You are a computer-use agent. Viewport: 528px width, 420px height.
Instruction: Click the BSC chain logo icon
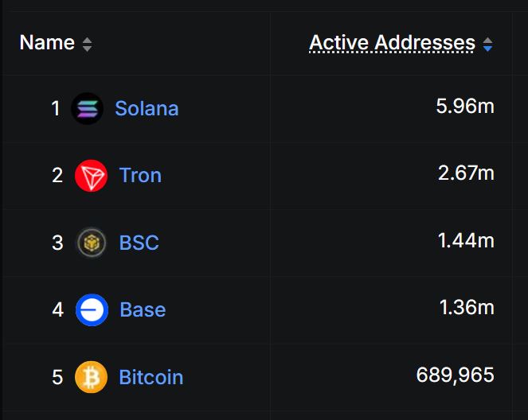91,243
